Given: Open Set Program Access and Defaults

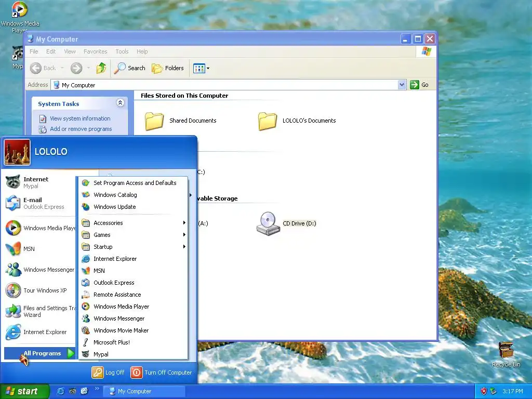Looking at the screenshot, I should click(134, 183).
